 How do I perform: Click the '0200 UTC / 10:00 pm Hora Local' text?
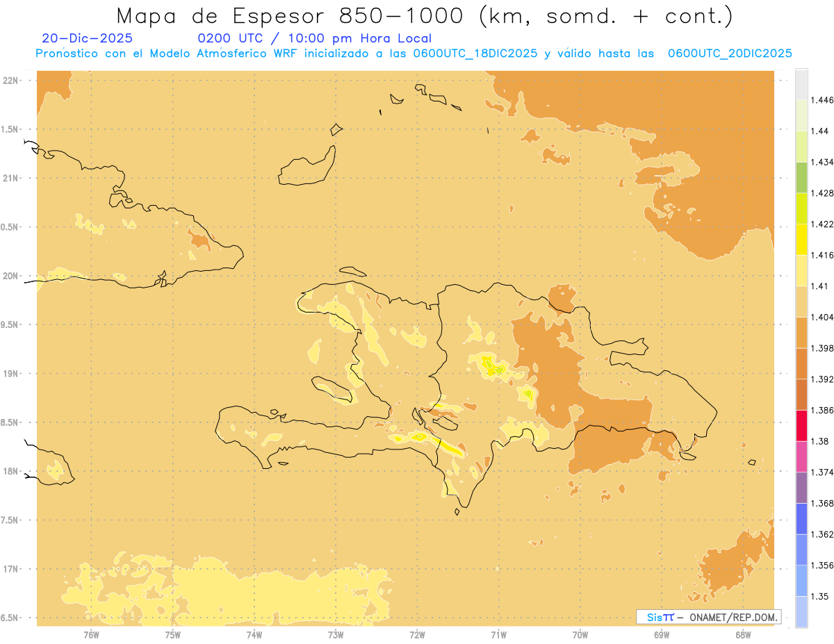314,38
